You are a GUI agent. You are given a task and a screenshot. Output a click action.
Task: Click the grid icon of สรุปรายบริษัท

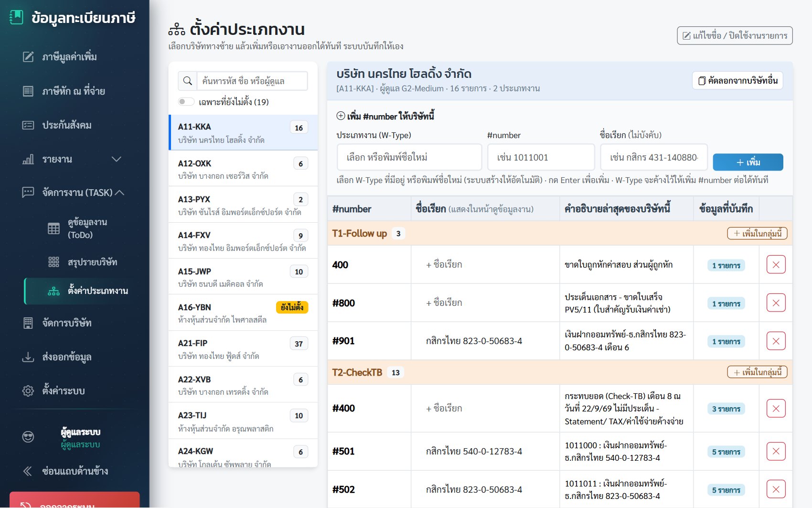pos(53,262)
